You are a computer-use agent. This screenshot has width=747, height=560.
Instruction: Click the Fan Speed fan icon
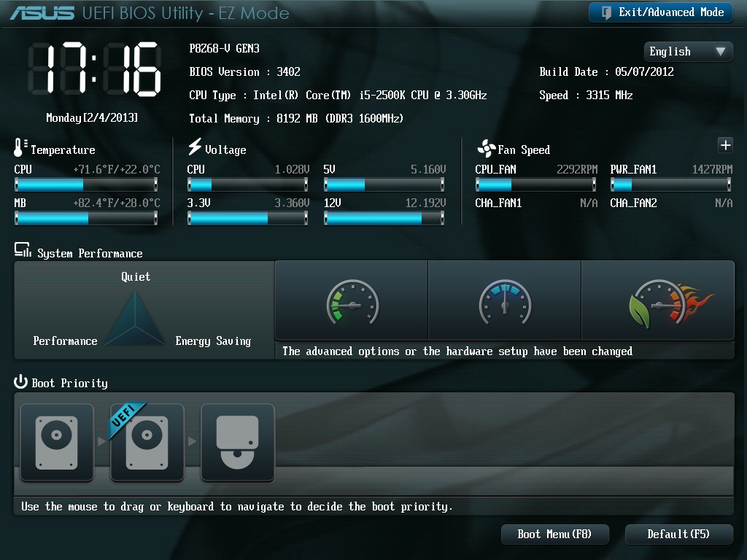[487, 149]
